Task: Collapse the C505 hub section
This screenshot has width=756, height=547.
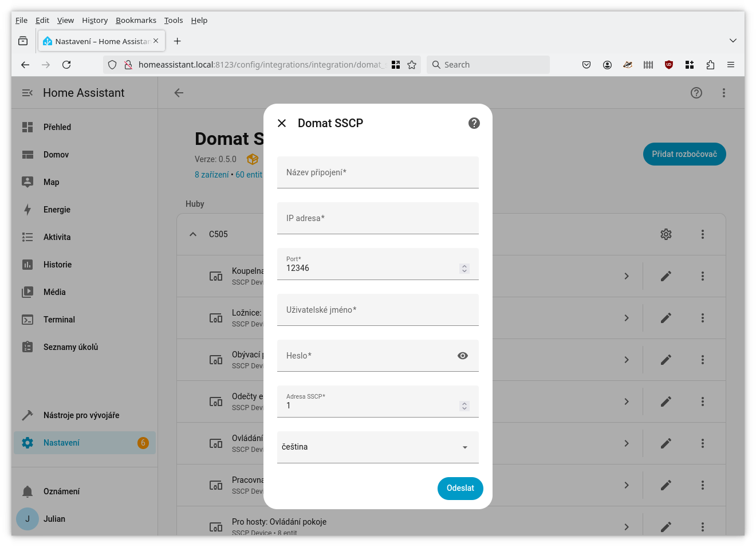Action: pos(193,234)
